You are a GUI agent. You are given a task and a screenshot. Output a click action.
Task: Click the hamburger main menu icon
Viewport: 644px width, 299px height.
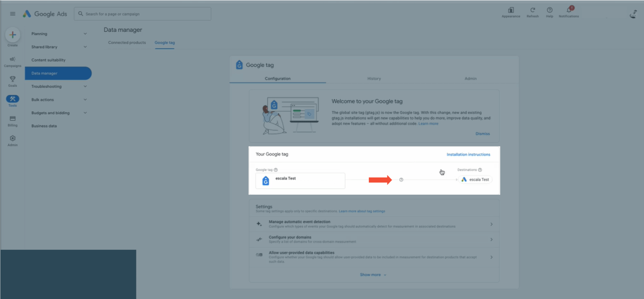coord(13,14)
